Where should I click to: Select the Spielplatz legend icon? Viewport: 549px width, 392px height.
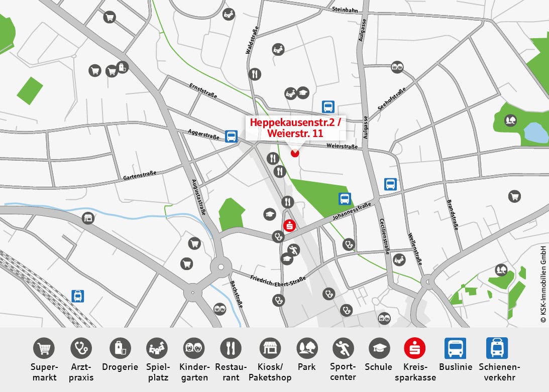click(x=157, y=348)
